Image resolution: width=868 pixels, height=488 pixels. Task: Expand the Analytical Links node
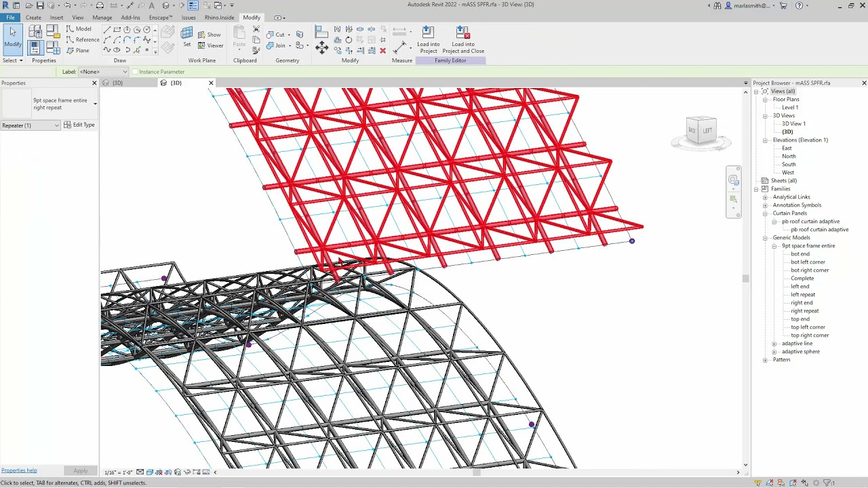[x=765, y=197]
